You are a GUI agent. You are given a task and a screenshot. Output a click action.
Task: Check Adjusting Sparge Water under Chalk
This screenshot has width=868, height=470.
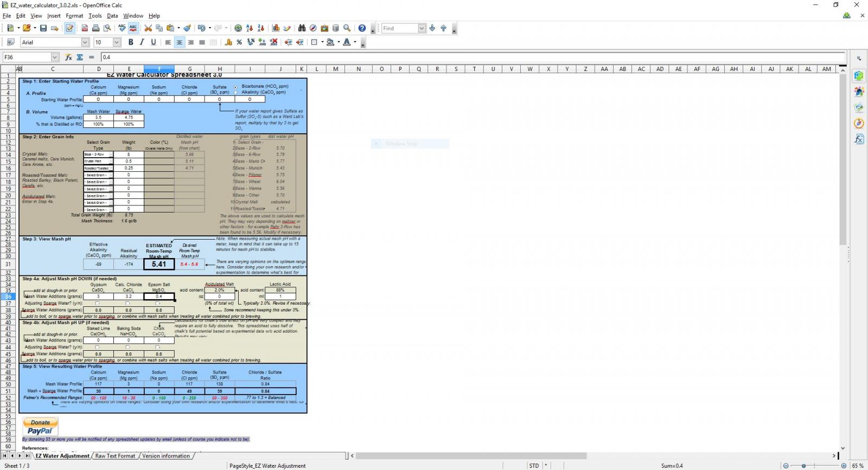tap(158, 347)
